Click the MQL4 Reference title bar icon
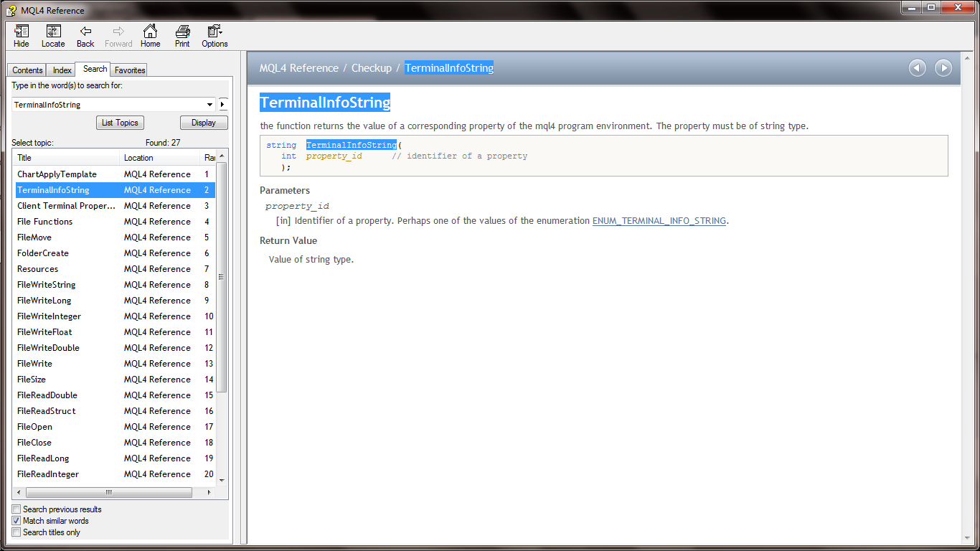This screenshot has height=551, width=980. (x=11, y=10)
